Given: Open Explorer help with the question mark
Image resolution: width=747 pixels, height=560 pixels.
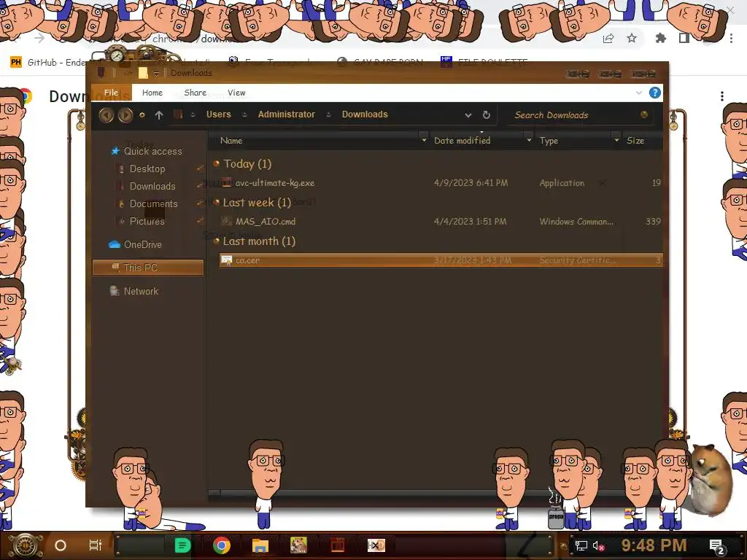Looking at the screenshot, I should pos(655,93).
